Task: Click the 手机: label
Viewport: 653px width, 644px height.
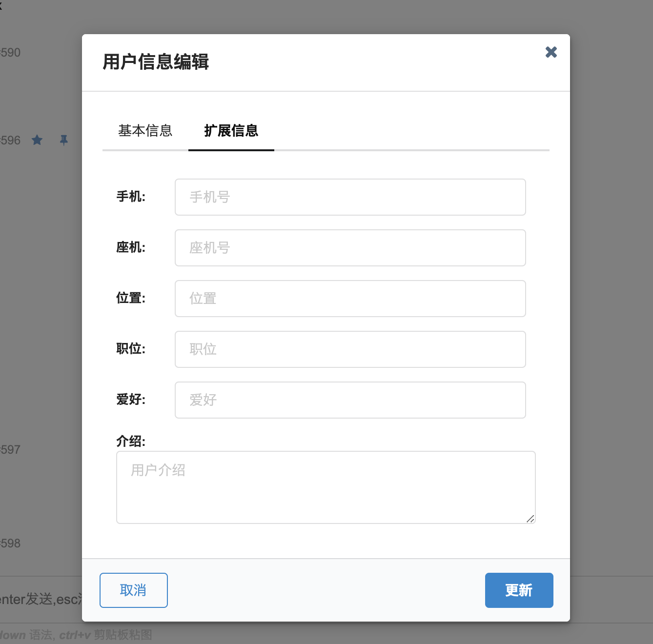Action: click(131, 197)
